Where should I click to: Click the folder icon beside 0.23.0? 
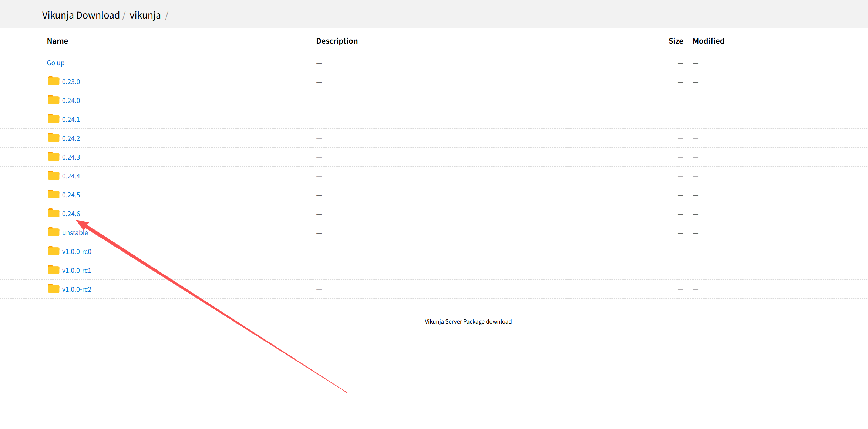[54, 81]
